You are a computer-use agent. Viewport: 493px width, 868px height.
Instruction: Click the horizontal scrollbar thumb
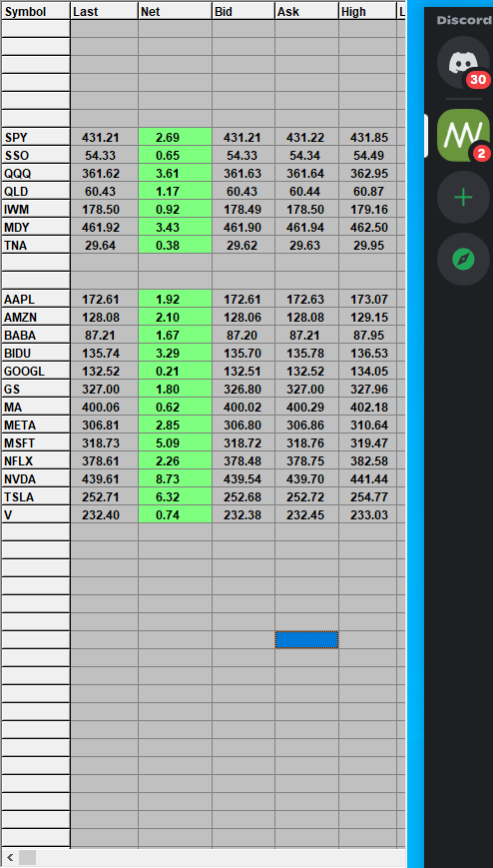click(27, 857)
